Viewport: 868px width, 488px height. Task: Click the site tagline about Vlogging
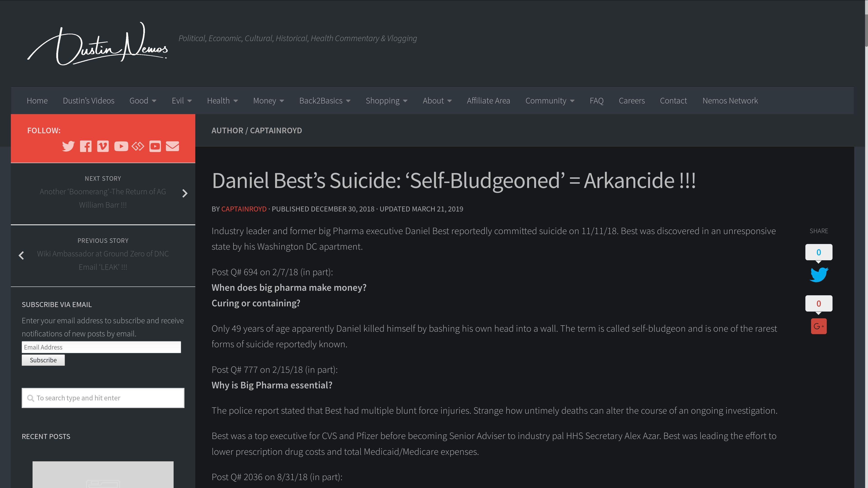[297, 38]
